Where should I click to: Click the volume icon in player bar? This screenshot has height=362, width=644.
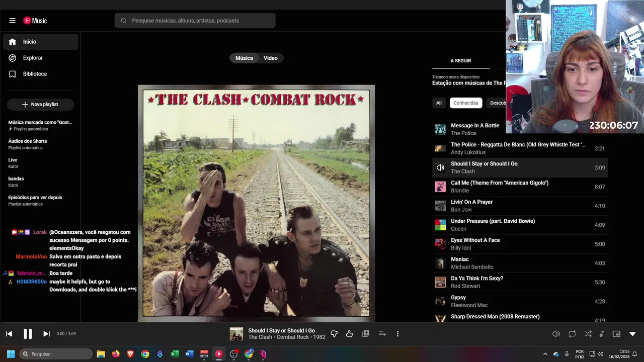click(556, 334)
